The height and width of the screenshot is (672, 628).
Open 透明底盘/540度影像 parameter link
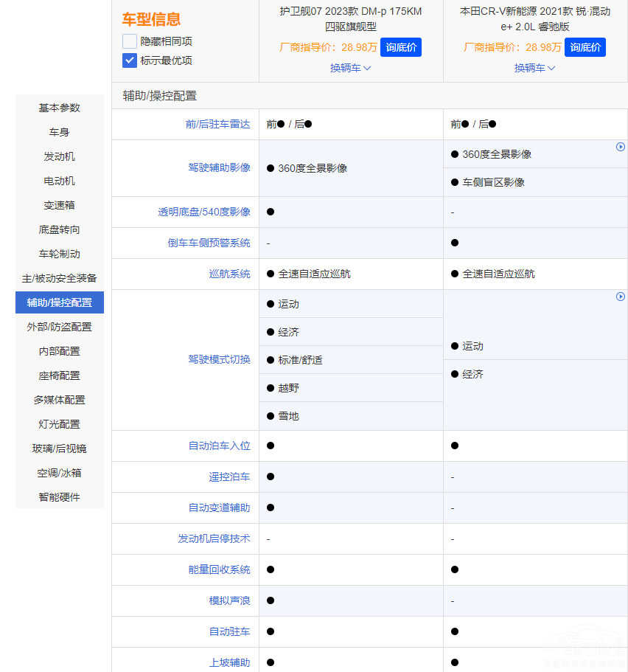pyautogui.click(x=204, y=212)
